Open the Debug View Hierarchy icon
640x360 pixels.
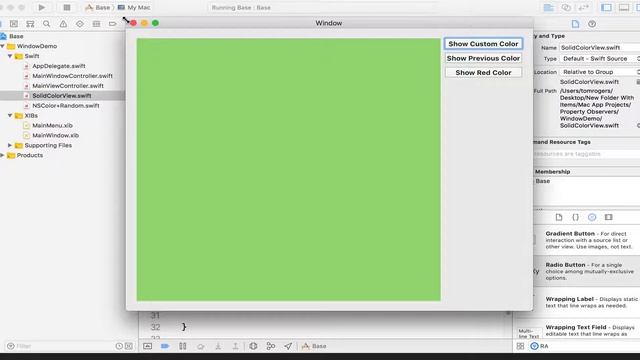[253, 346]
